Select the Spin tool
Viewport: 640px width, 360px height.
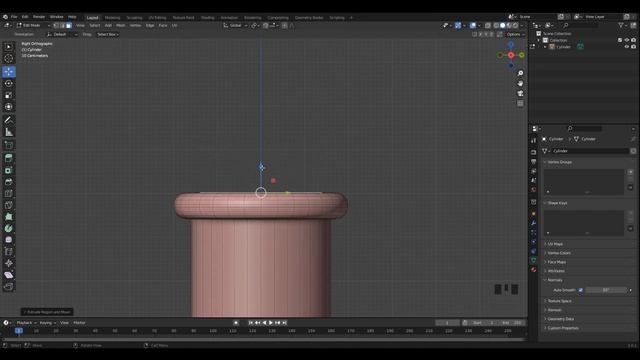pos(9,229)
